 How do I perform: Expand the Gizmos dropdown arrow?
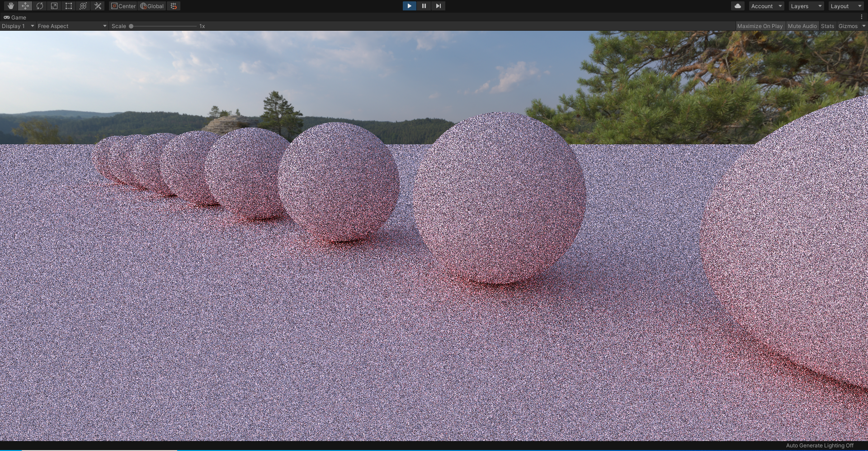coord(863,26)
